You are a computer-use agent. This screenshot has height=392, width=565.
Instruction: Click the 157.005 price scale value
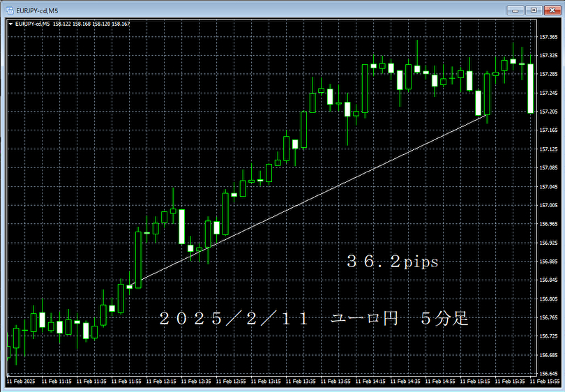click(548, 205)
